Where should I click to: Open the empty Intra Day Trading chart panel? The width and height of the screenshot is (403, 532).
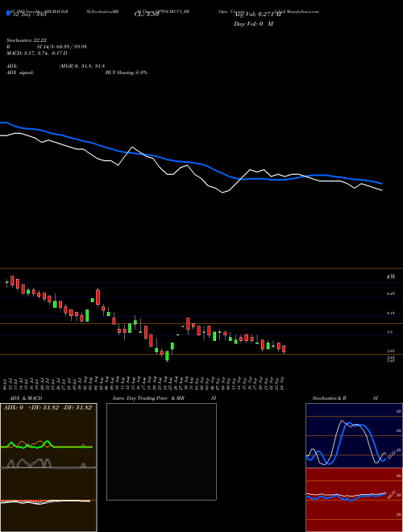coord(161,451)
